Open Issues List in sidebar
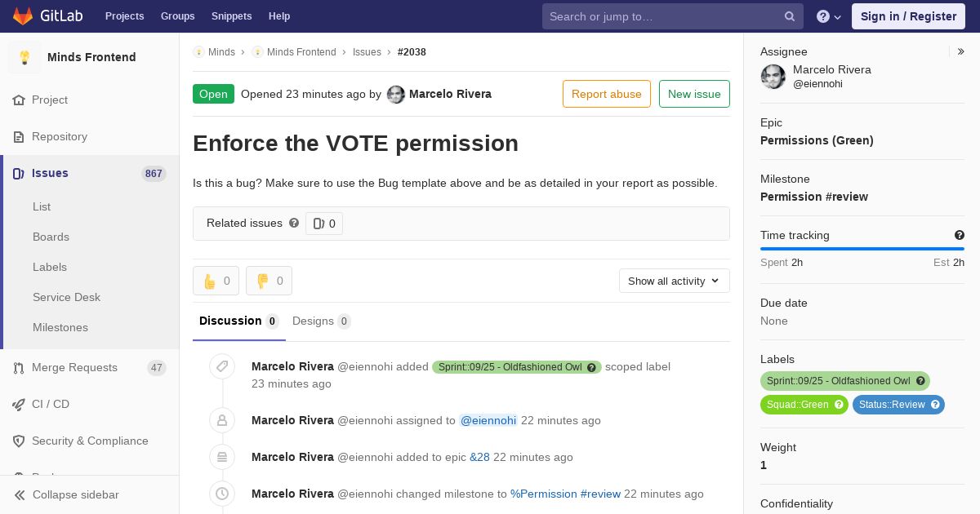 pyautogui.click(x=42, y=206)
